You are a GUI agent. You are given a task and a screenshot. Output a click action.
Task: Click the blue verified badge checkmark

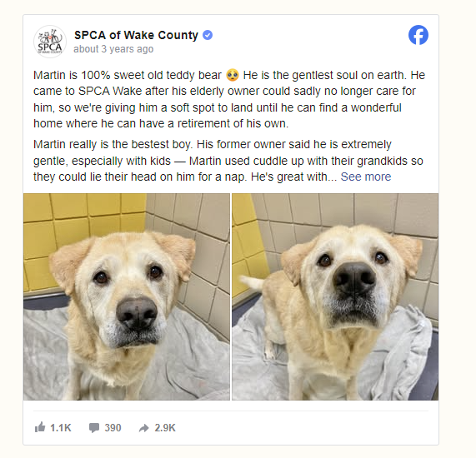pos(208,35)
